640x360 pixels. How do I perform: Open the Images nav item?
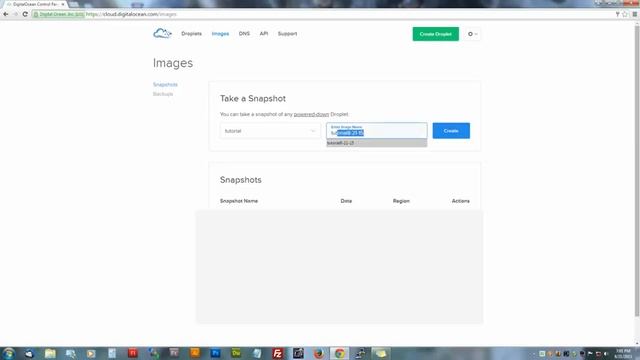pyautogui.click(x=220, y=34)
